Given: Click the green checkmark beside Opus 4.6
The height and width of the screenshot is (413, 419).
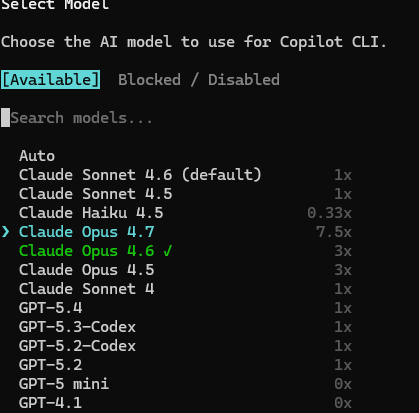Looking at the screenshot, I should (168, 251).
